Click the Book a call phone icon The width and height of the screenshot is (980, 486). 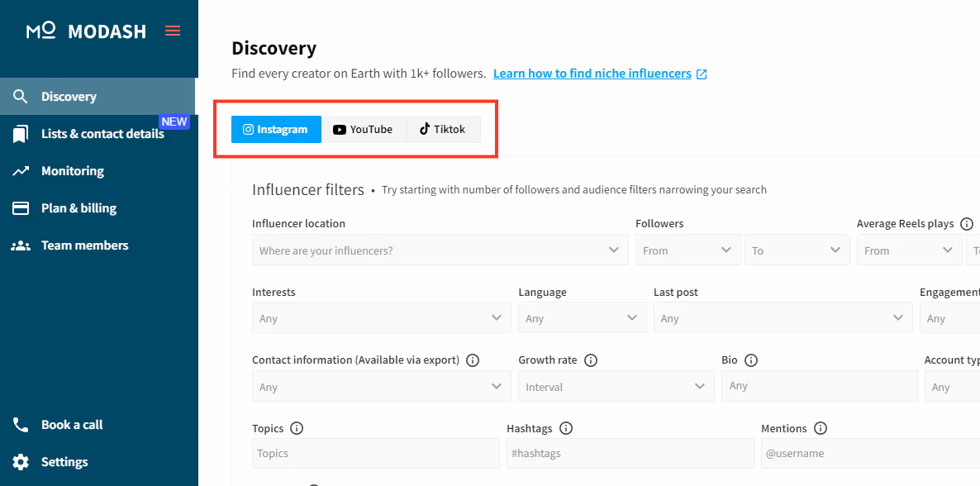point(21,425)
